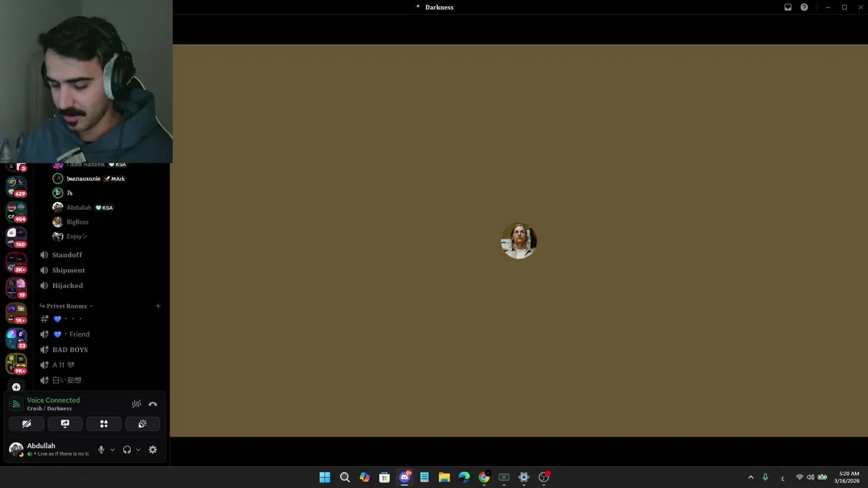Deafen with the headphones button
The image size is (868, 488).
tap(127, 449)
